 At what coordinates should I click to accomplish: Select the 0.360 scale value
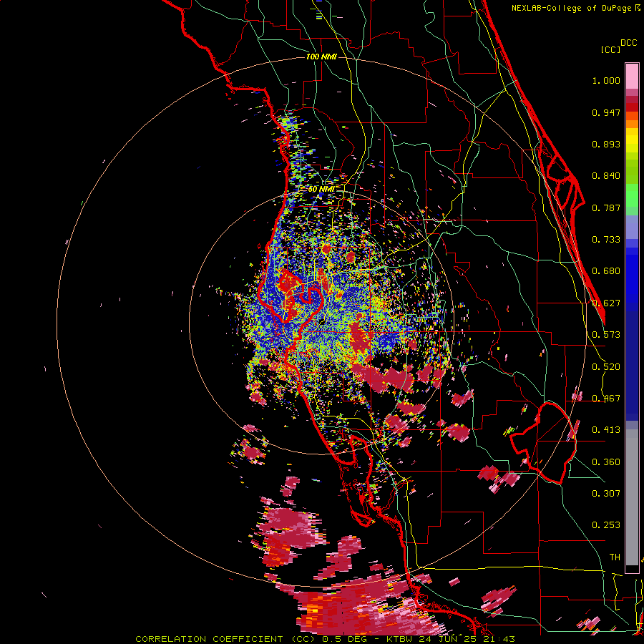[x=606, y=462]
